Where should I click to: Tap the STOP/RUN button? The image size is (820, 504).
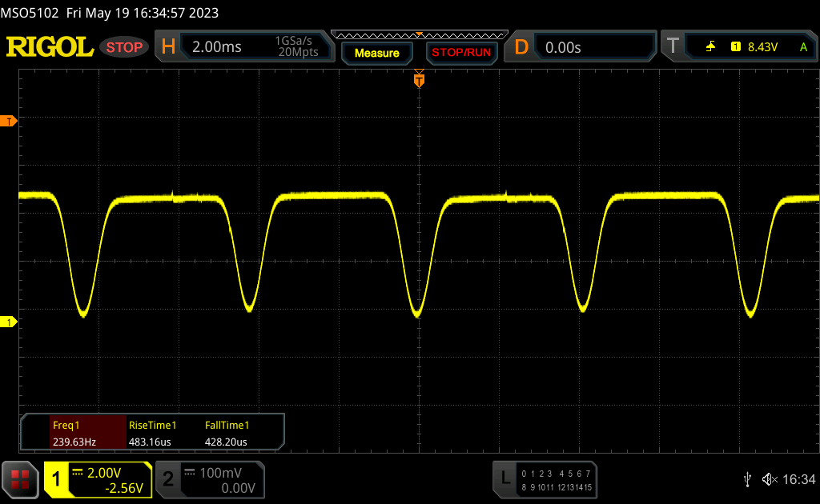(x=461, y=53)
